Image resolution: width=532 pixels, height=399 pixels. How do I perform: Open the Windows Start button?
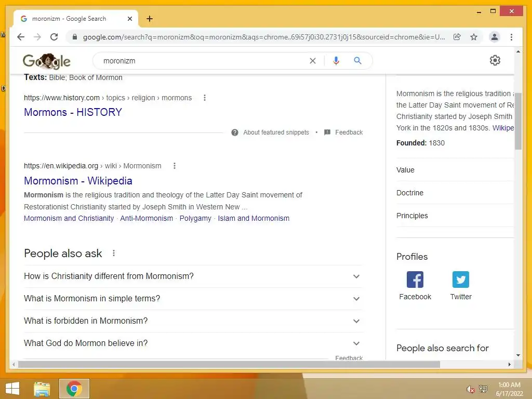(x=12, y=389)
